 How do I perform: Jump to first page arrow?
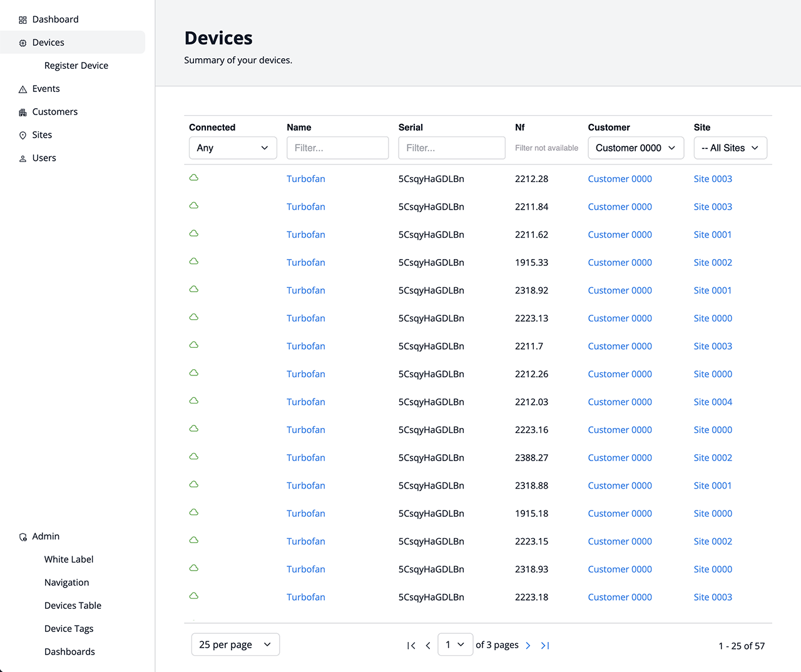tap(411, 645)
